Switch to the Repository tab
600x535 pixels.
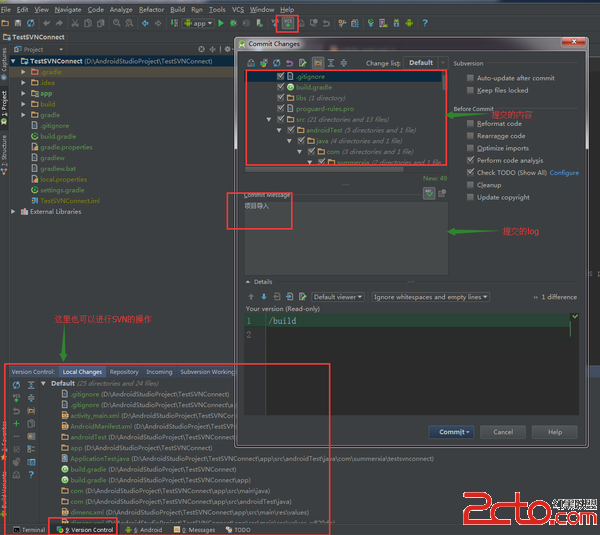(124, 371)
